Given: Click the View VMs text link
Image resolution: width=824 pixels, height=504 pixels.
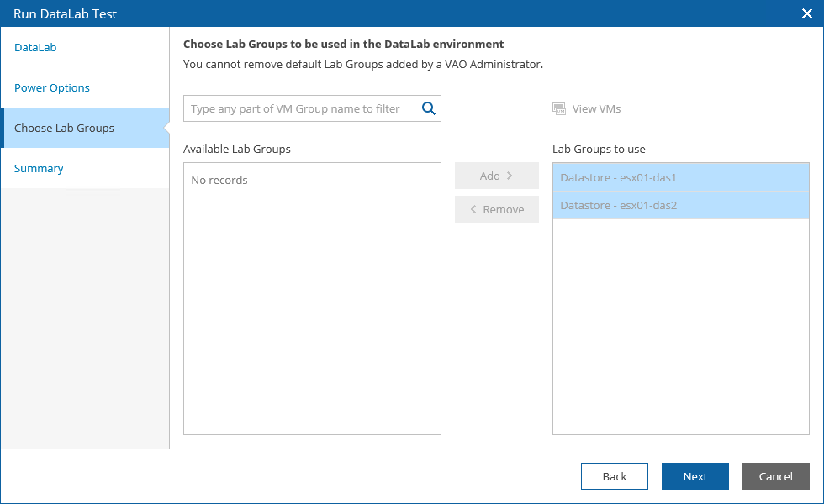Looking at the screenshot, I should [596, 108].
